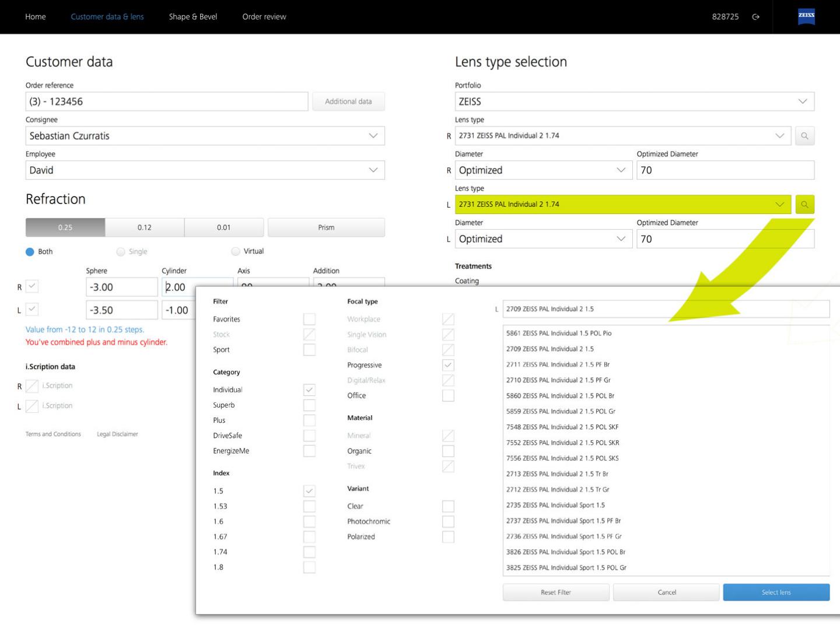This screenshot has height=628, width=840.
Task: Check the 1.67 index checkbox
Action: (x=309, y=536)
